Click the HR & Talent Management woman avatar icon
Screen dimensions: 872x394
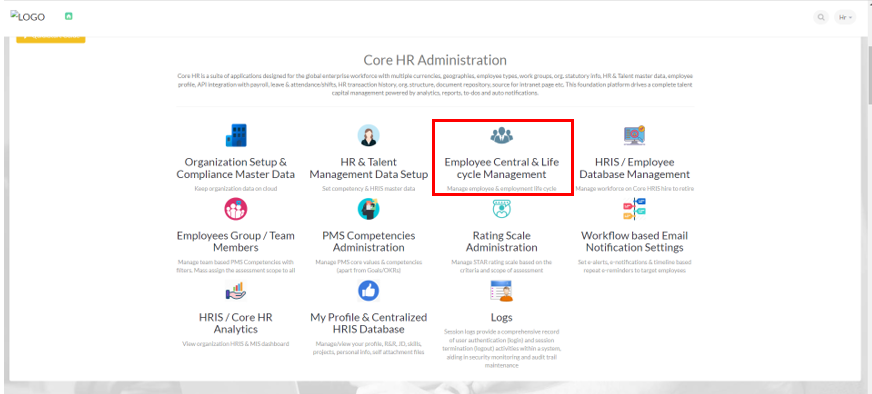click(x=368, y=135)
